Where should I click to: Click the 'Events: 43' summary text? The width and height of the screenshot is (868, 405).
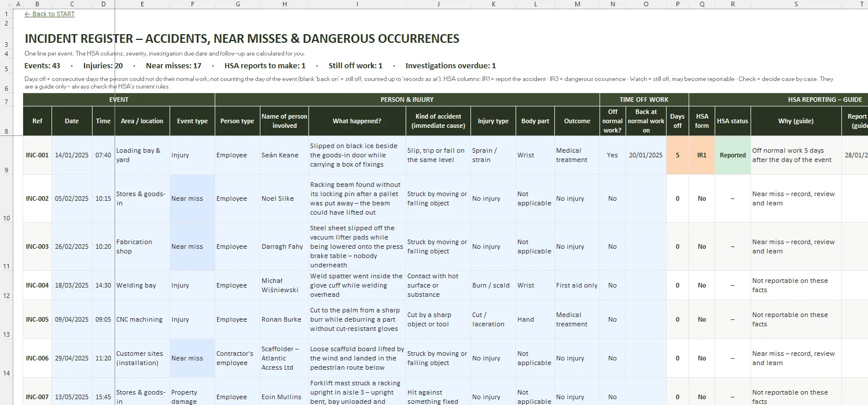click(x=42, y=66)
